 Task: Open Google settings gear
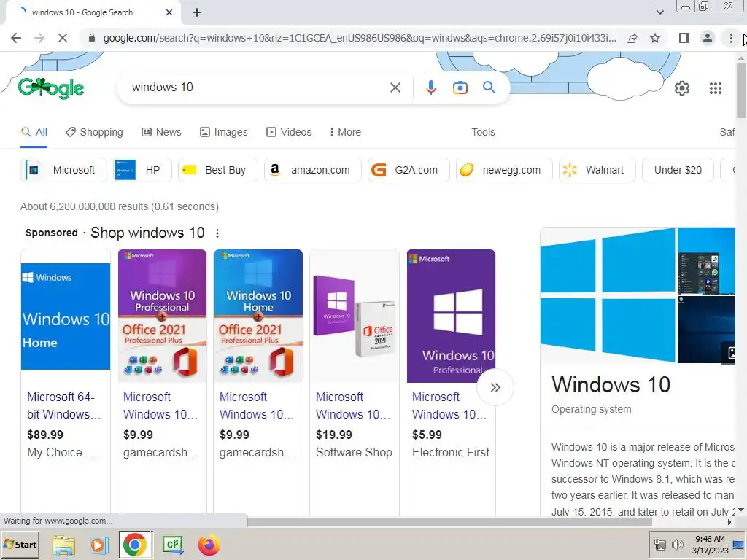(x=682, y=88)
